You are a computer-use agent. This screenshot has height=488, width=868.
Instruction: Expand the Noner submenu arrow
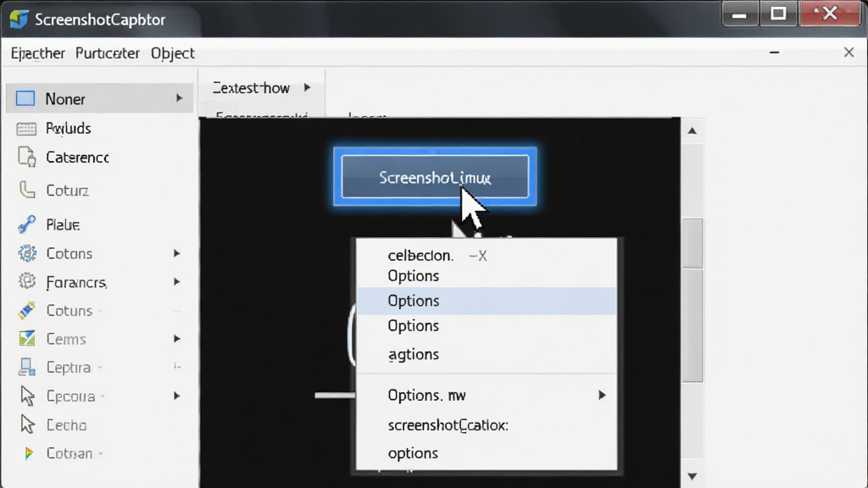point(180,98)
